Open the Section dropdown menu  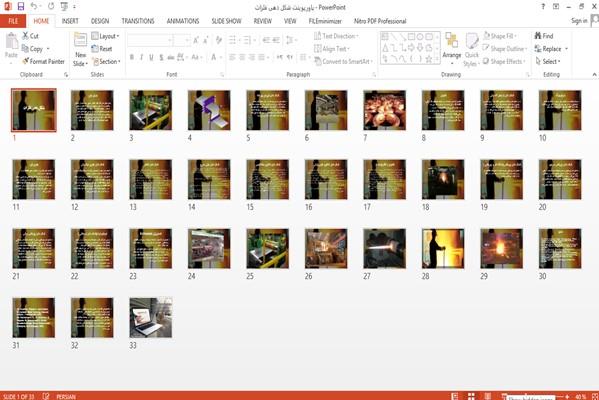[x=106, y=61]
